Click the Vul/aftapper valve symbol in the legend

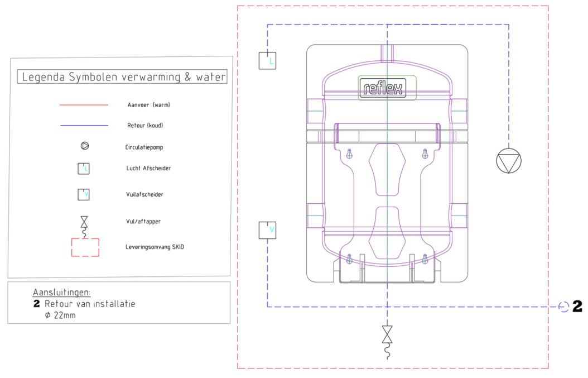click(x=84, y=227)
